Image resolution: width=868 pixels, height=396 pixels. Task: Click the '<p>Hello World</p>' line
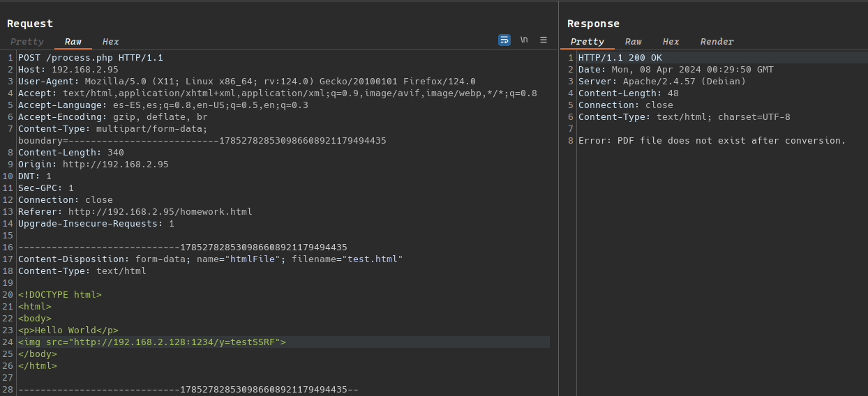point(68,330)
